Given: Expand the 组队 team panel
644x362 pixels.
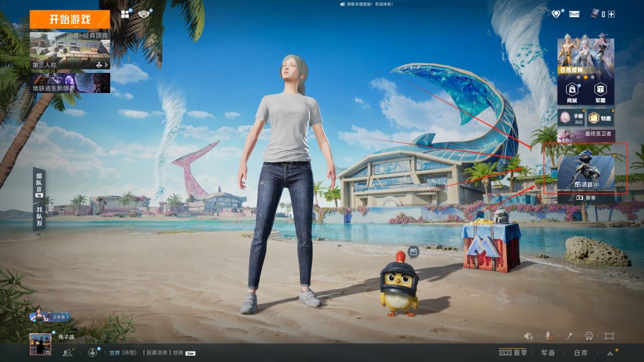Looking at the screenshot, I should (x=39, y=185).
